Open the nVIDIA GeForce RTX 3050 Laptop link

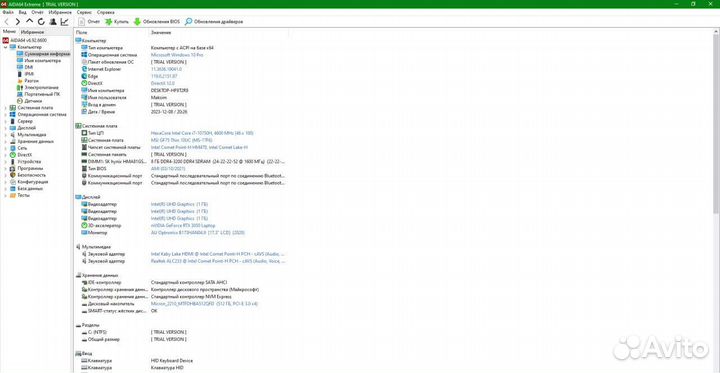183,226
